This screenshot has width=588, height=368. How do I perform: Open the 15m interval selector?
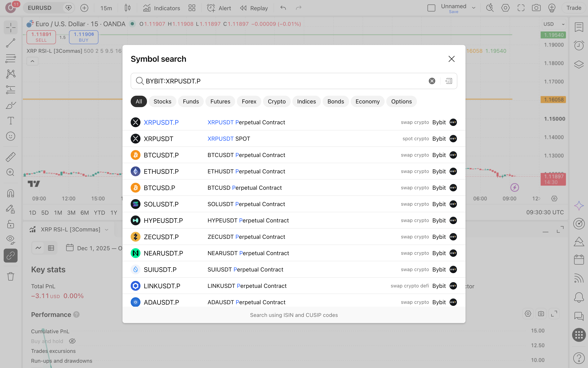[106, 8]
